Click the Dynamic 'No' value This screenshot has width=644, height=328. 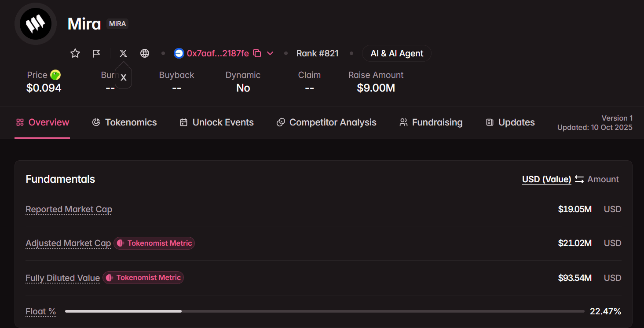pos(243,88)
